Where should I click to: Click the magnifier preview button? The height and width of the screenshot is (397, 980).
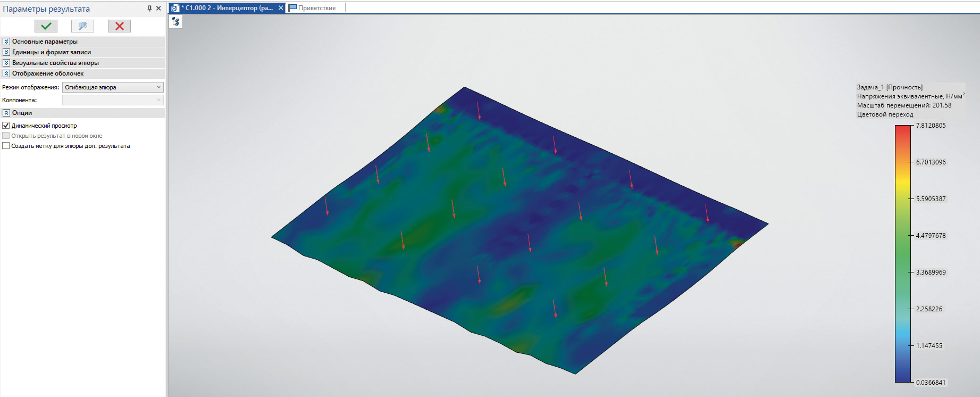82,26
